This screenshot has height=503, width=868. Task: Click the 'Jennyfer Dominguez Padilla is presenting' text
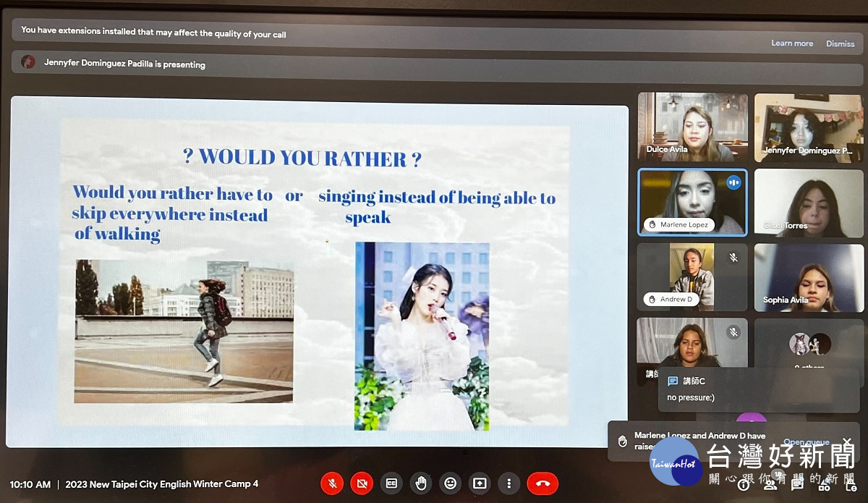point(124,64)
